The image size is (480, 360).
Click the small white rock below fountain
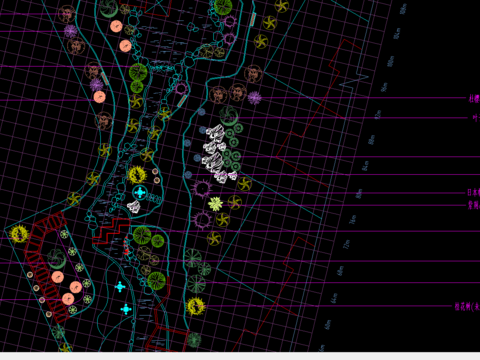pos(134,206)
